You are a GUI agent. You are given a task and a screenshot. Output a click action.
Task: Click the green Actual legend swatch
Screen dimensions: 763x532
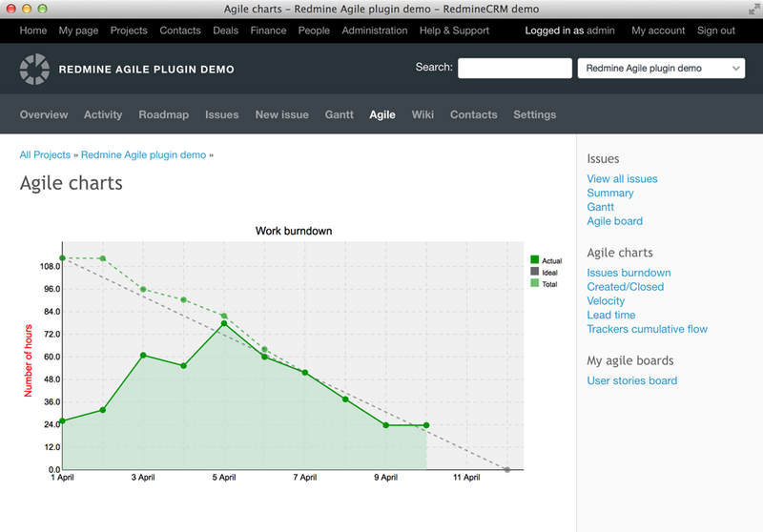pos(535,260)
